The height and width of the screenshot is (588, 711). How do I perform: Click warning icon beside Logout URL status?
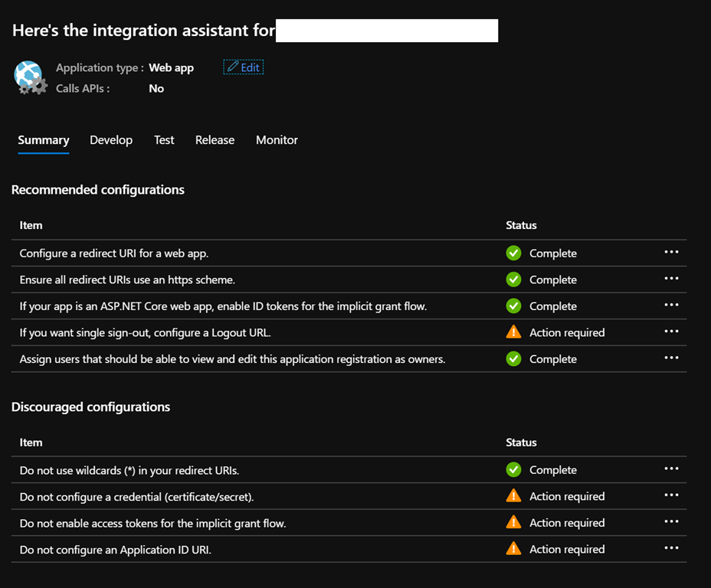(x=513, y=332)
